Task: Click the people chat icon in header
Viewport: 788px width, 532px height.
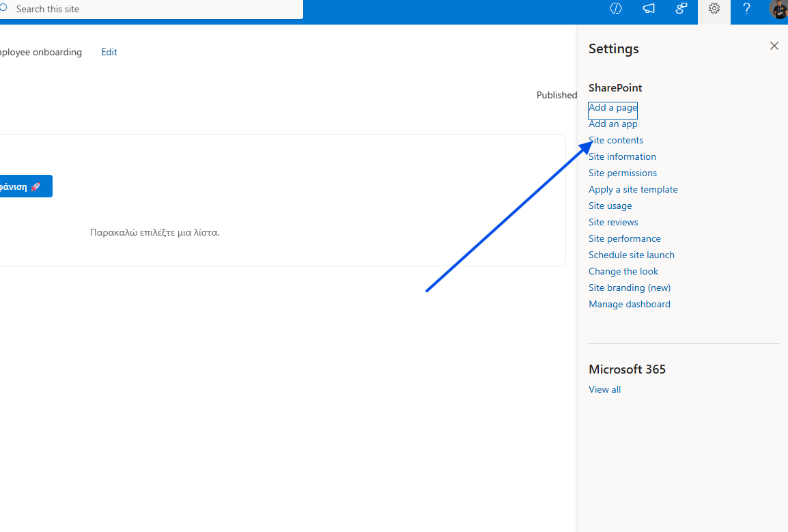Action: pos(681,9)
